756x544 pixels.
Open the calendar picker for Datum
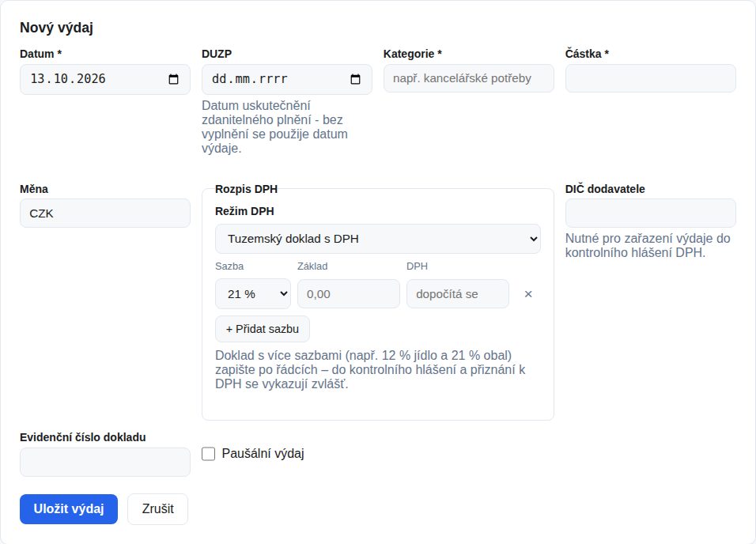(173, 79)
